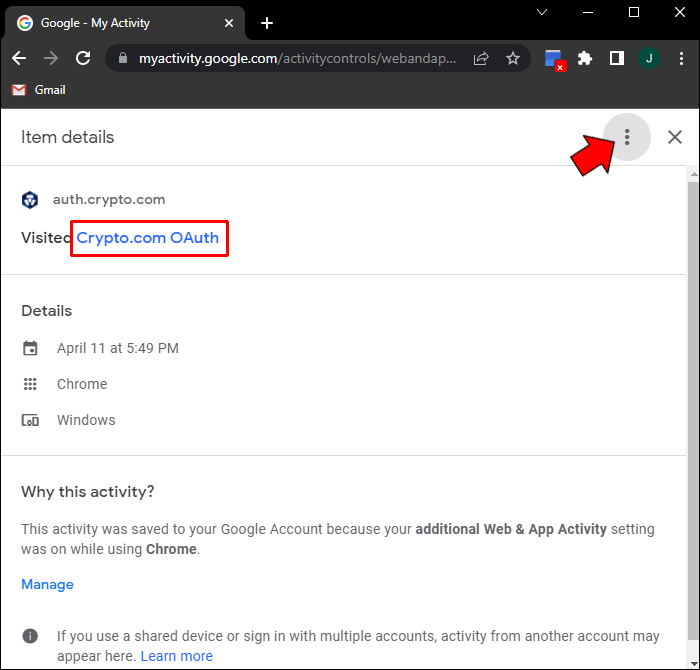Close the Google - My Activity tab

pos(229,23)
